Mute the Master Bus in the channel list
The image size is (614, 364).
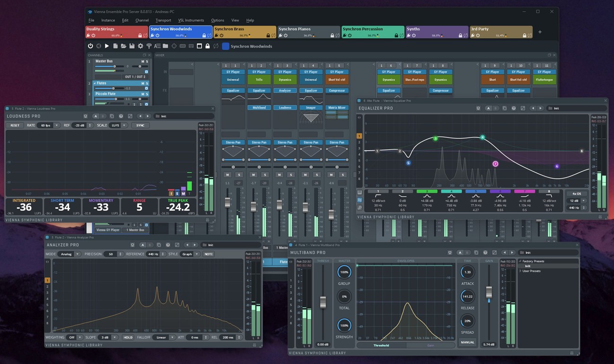(143, 61)
